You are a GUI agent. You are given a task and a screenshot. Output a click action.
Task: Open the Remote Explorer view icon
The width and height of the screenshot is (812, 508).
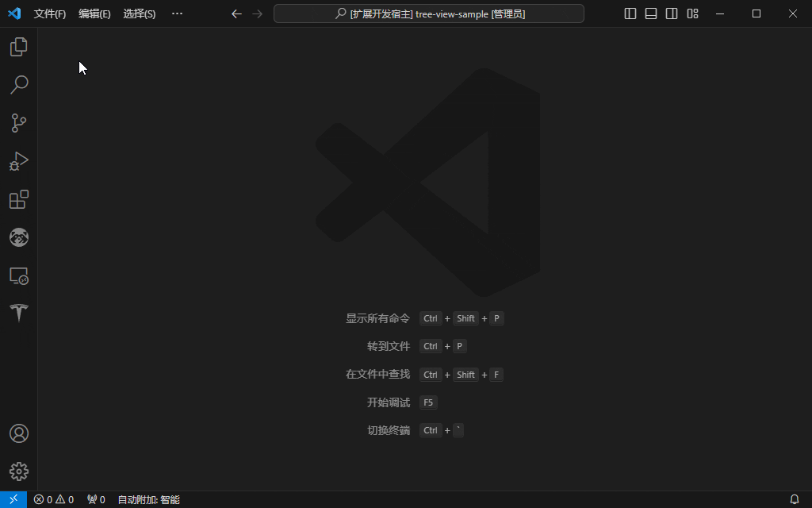coord(18,275)
